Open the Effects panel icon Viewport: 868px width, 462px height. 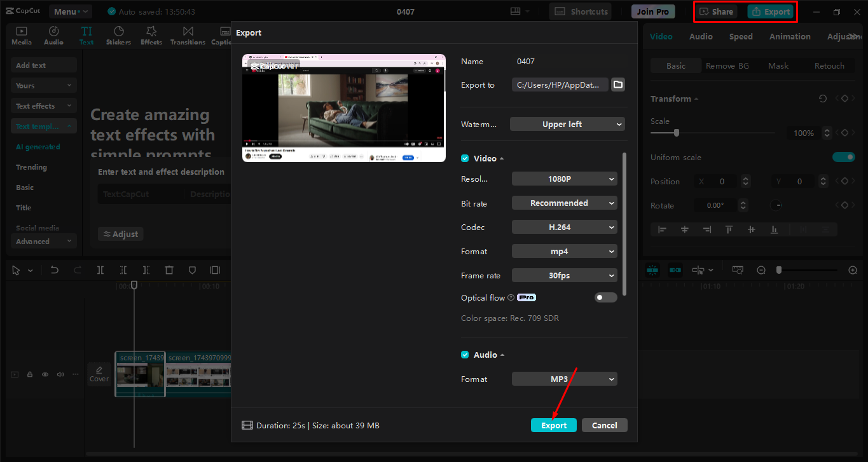(x=151, y=36)
